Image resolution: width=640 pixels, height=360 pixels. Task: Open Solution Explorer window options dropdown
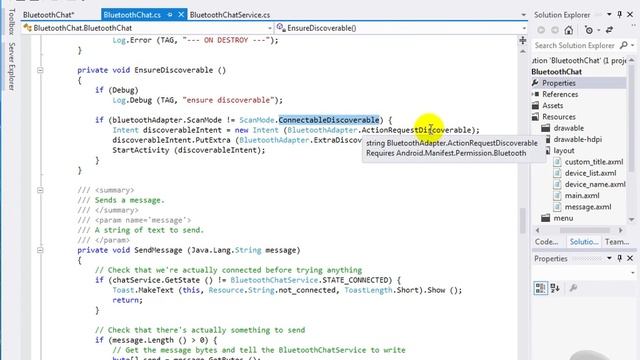pos(609,15)
